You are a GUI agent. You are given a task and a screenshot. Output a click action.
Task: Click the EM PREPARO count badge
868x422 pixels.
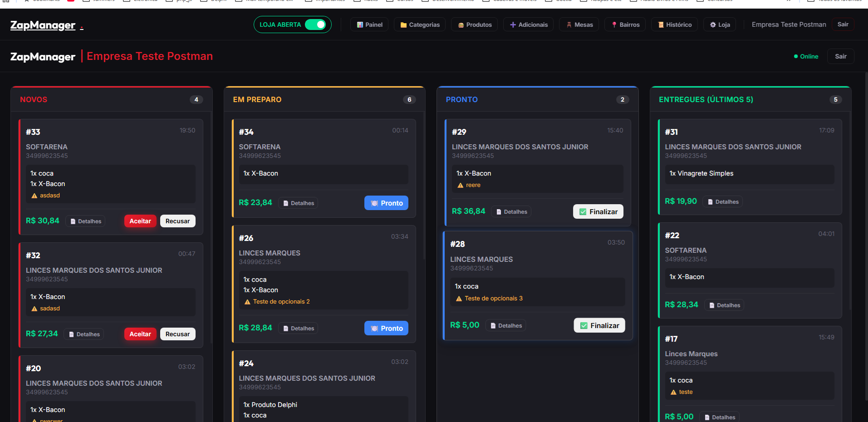(409, 99)
